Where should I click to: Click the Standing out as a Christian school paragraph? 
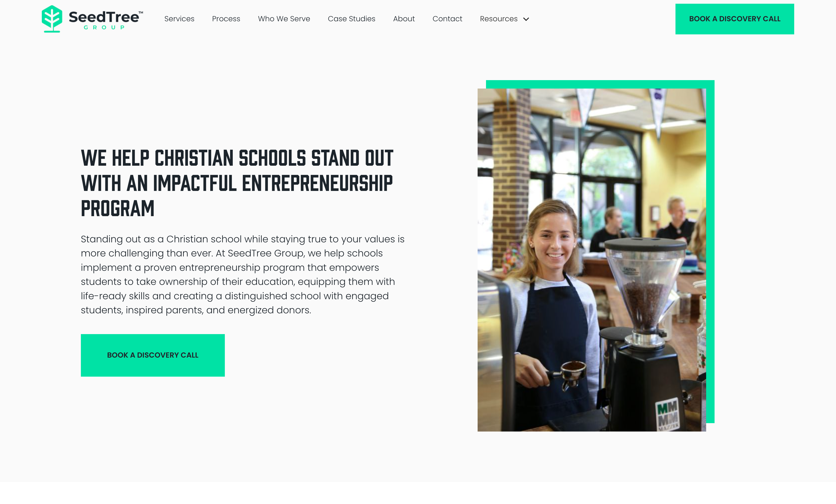[243, 275]
